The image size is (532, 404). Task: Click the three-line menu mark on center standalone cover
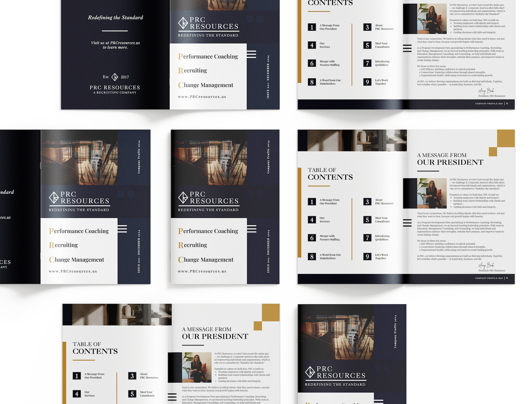[x=251, y=229]
